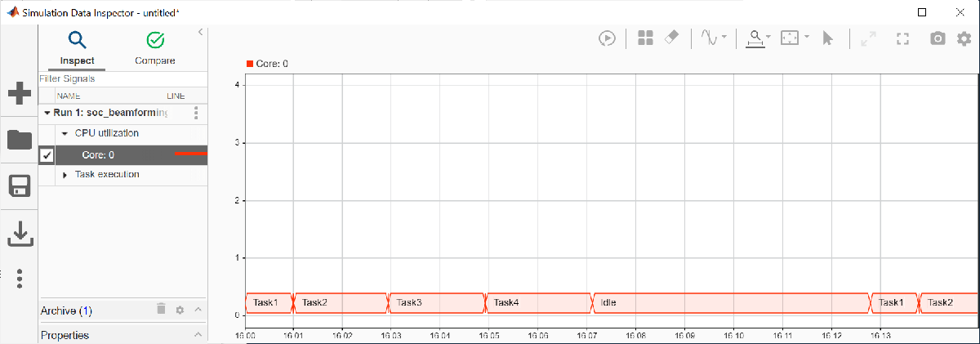Collapse the CPU utilization group
980x344 pixels.
[x=65, y=133]
